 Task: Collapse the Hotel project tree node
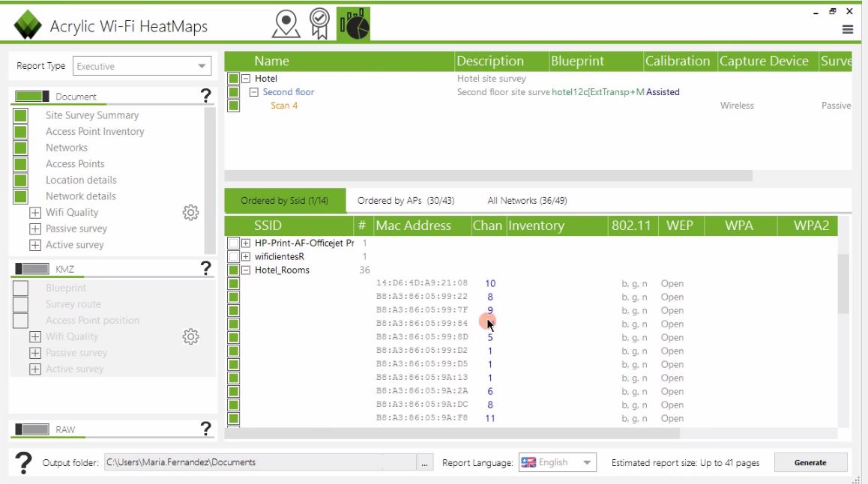tap(246, 79)
